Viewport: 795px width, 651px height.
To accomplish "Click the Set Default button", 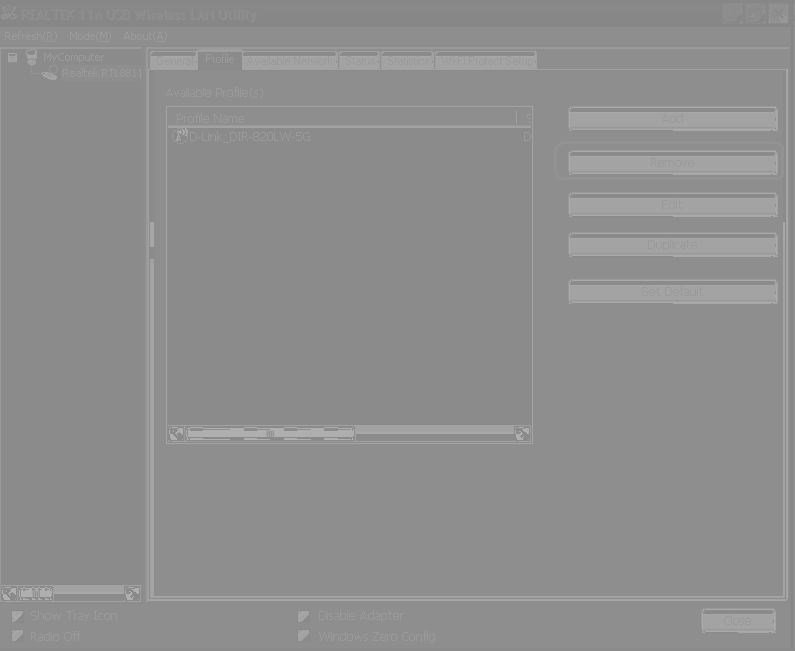I will 673,292.
